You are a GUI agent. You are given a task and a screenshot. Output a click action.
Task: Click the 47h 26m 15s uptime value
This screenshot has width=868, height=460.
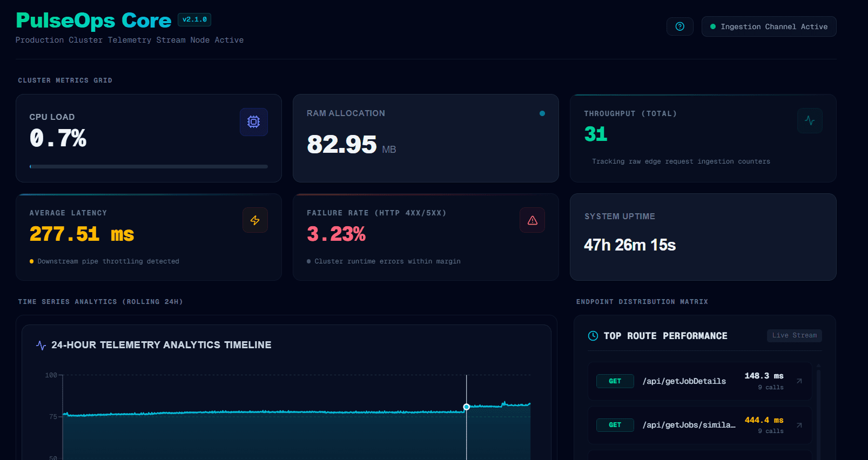pyautogui.click(x=630, y=245)
